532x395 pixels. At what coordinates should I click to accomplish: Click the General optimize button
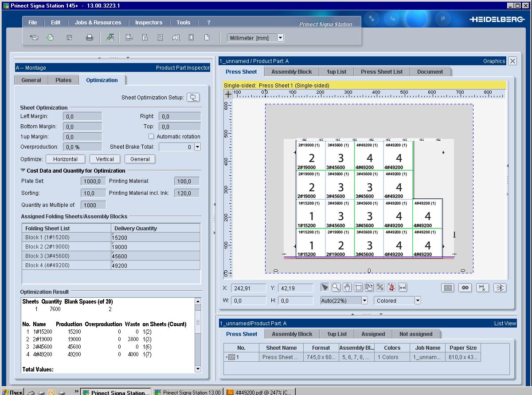[140, 159]
